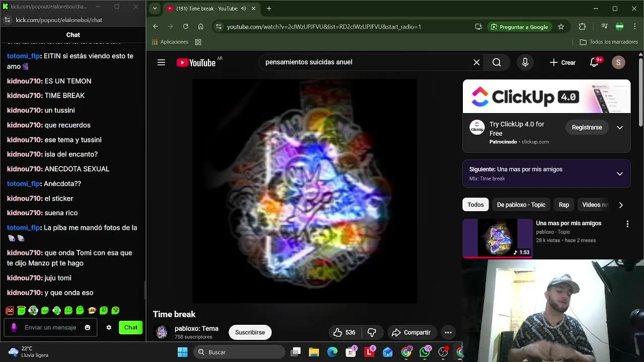View site information icon in address bar
This screenshot has height=362, width=644.
[218, 27]
